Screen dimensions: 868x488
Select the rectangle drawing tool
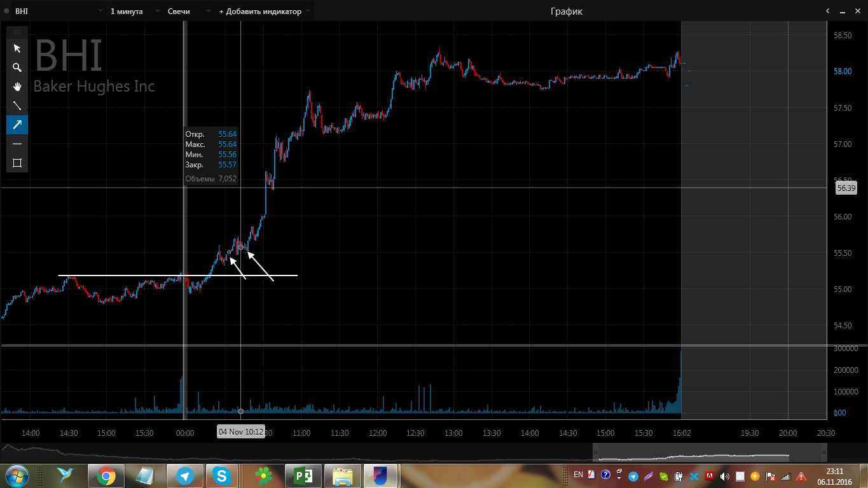pyautogui.click(x=17, y=163)
